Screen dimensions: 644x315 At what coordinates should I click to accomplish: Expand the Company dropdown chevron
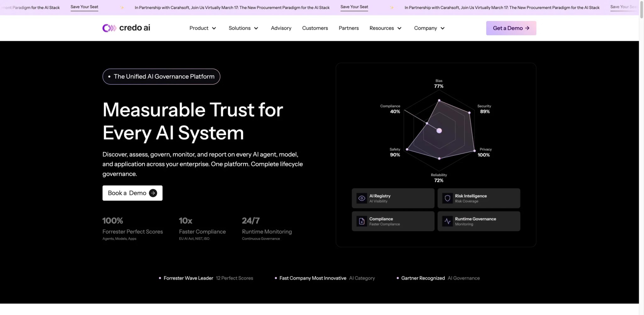[442, 28]
